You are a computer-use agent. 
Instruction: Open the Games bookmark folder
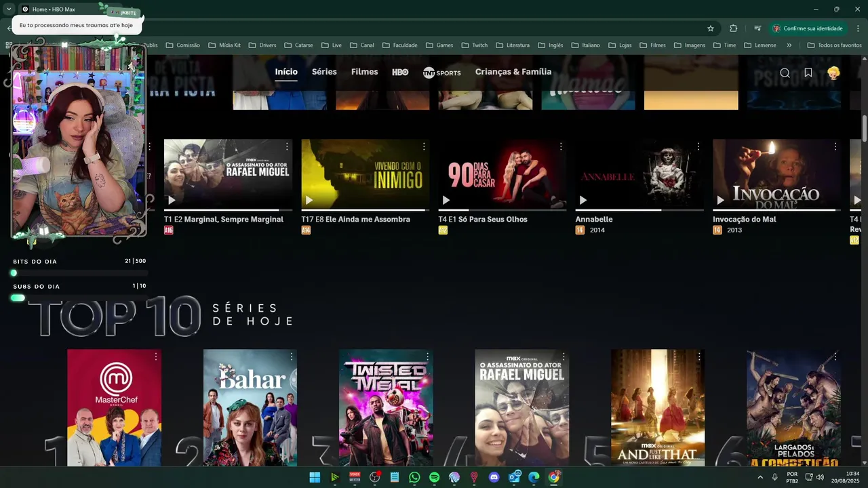pyautogui.click(x=439, y=45)
